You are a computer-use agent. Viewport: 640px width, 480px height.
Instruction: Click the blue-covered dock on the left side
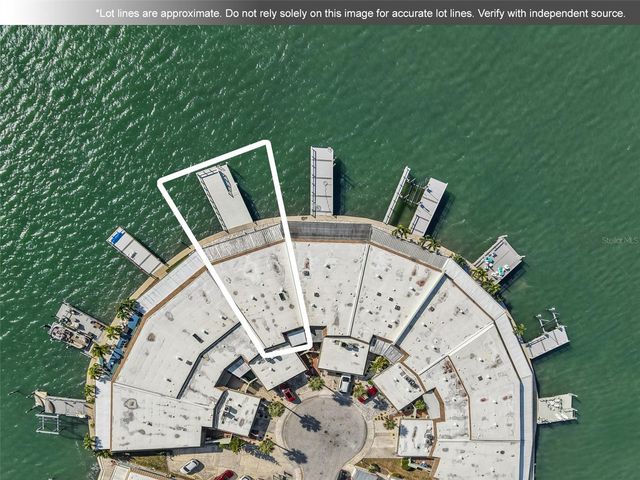[x=134, y=251]
